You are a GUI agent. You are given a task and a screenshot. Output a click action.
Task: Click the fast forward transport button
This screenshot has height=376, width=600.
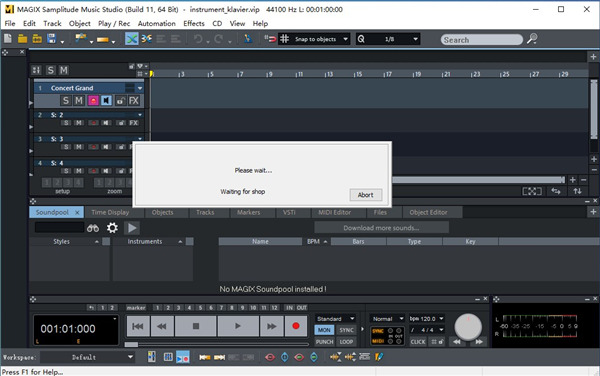pyautogui.click(x=272, y=326)
